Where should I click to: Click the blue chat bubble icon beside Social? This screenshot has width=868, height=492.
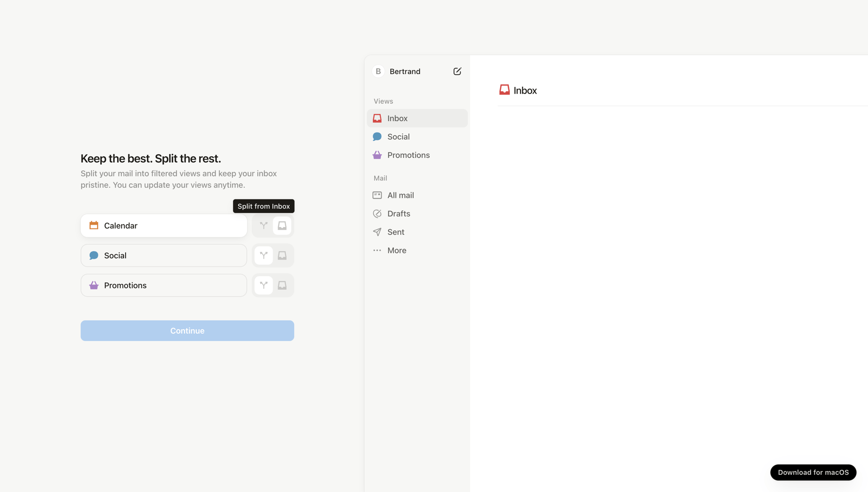(x=94, y=255)
